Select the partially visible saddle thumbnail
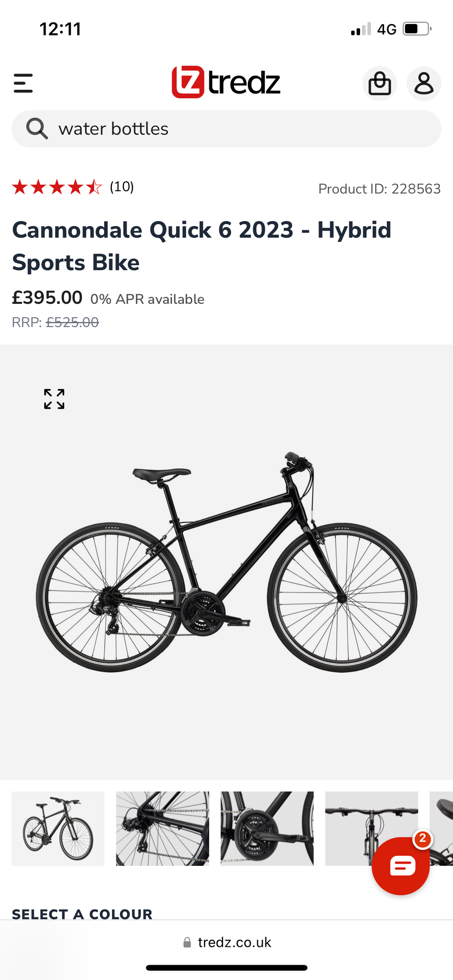 coord(442,828)
